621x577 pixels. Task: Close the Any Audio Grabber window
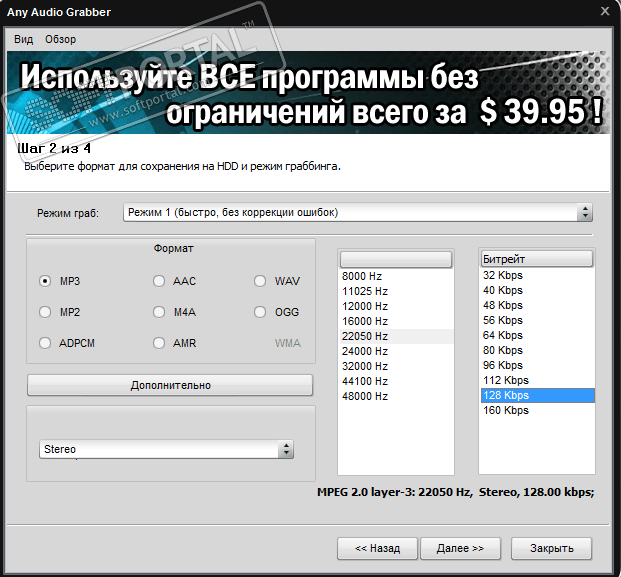605,11
